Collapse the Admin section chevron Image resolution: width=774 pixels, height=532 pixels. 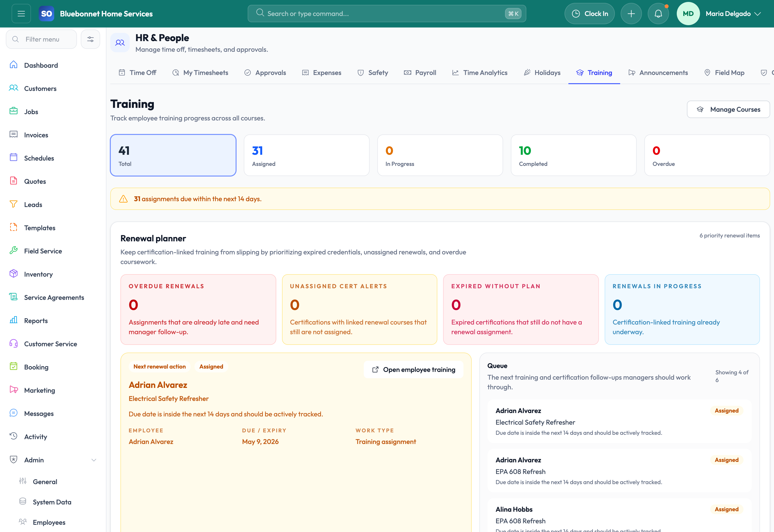94,460
